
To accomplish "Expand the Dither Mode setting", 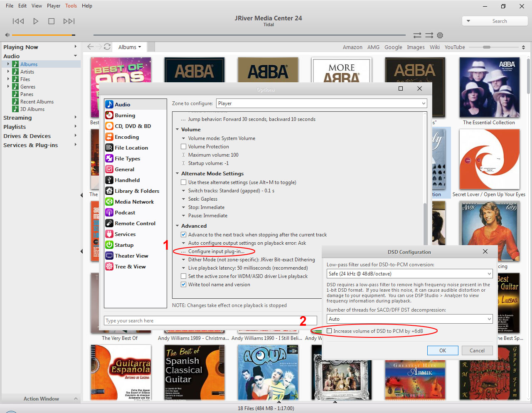I will click(183, 260).
